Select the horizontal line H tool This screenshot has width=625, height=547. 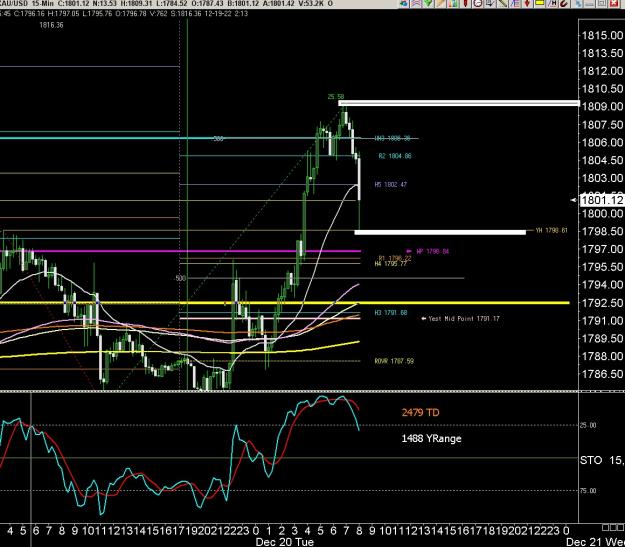coord(552,3)
